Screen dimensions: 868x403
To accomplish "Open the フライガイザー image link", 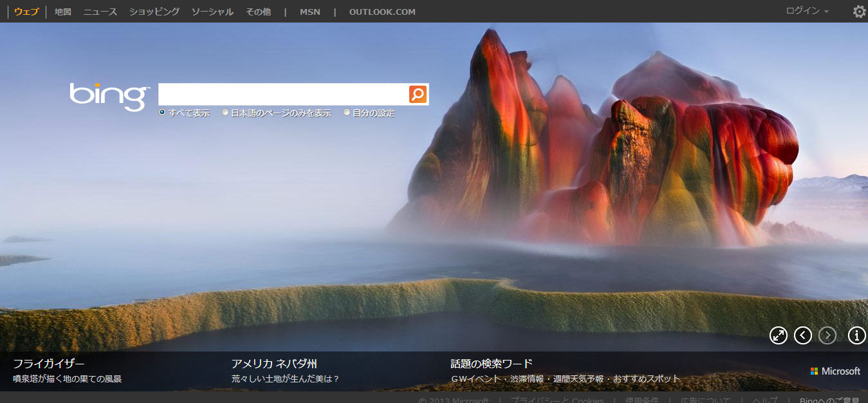I will 49,364.
